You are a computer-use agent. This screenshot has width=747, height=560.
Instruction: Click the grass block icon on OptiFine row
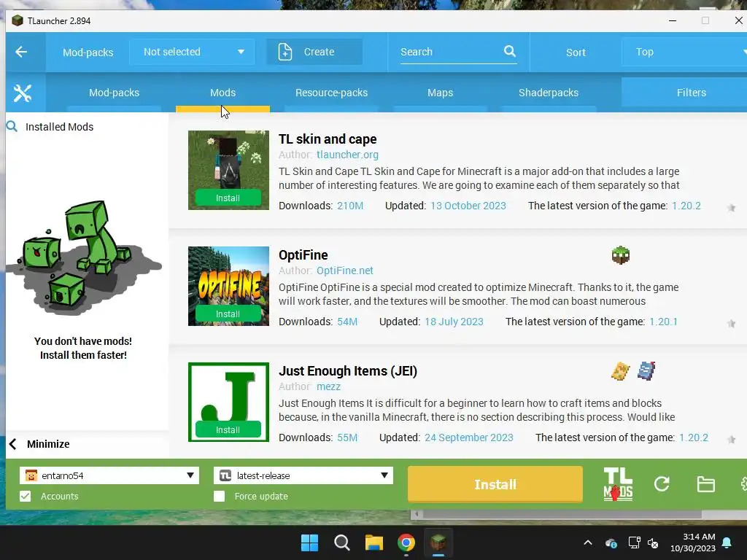coord(620,255)
